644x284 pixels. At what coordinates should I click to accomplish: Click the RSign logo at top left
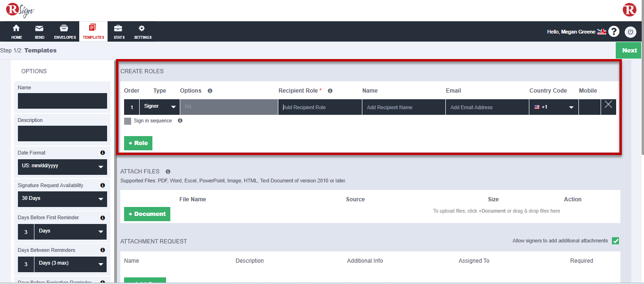[x=20, y=10]
